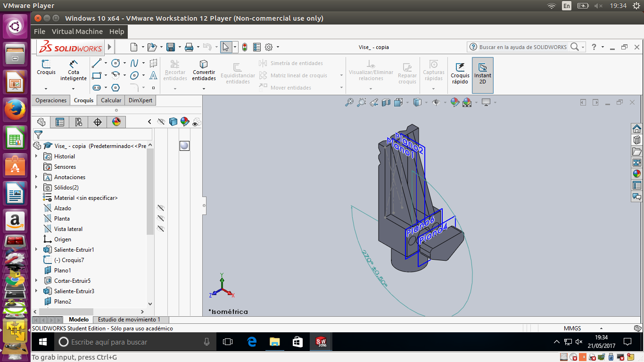Select the Cota inteligente dimension tool
This screenshot has height=362, width=644.
74,69
